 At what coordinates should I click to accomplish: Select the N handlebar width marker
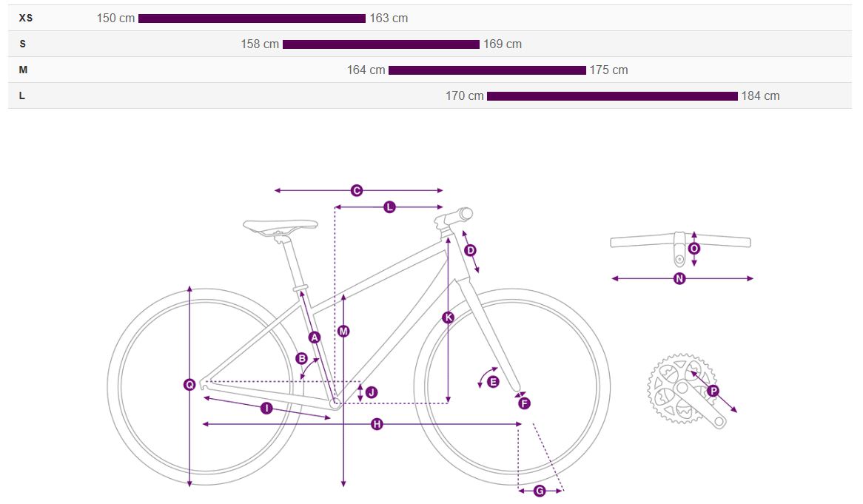click(x=679, y=278)
